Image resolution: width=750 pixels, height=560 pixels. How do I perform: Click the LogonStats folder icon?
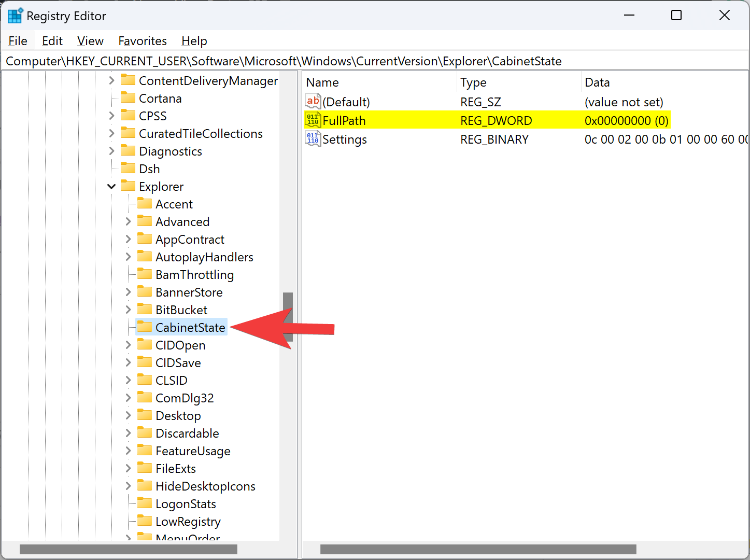[x=145, y=503]
